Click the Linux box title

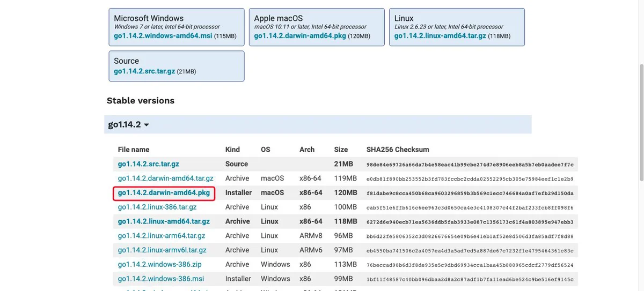(x=405, y=18)
